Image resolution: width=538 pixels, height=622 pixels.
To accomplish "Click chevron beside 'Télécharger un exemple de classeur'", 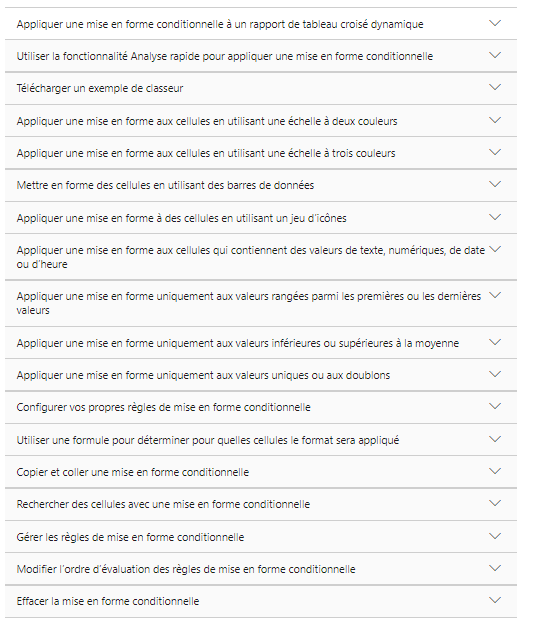I will pos(495,87).
